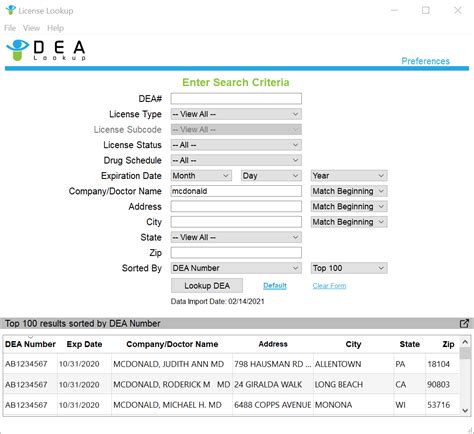Click 798 HAUSMAN RD address cell
The height and width of the screenshot is (434, 474).
273,364
